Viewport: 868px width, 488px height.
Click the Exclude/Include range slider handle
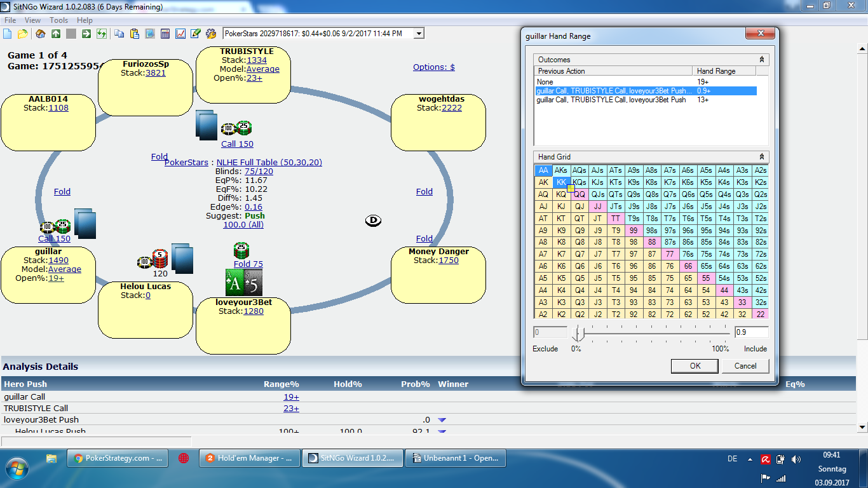(x=578, y=334)
